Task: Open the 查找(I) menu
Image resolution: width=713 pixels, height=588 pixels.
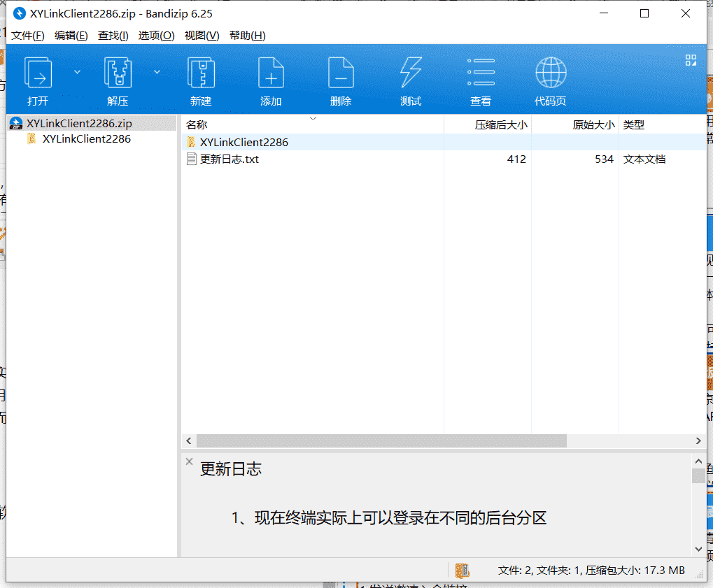Action: [x=113, y=36]
